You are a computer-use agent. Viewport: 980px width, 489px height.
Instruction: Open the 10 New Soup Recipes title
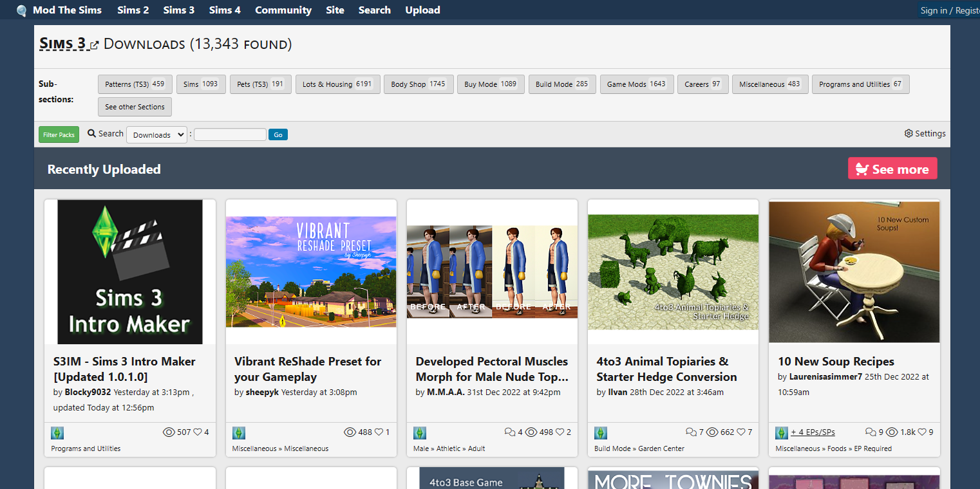(836, 362)
